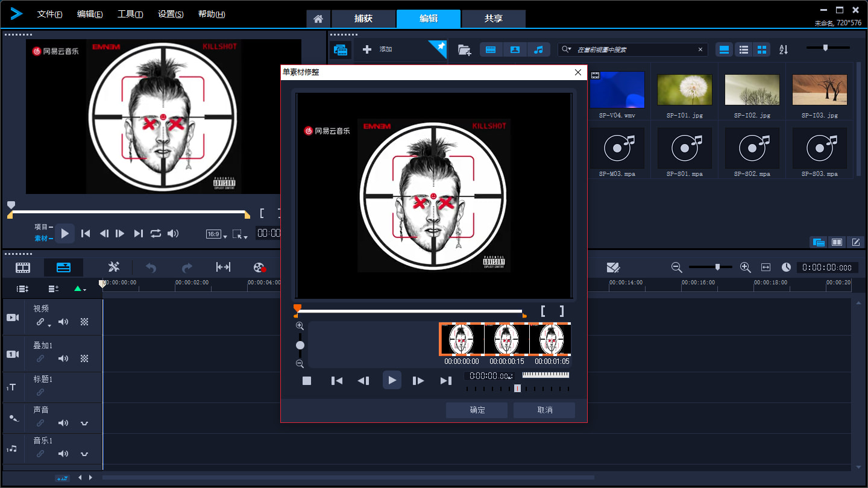Toggle transparency on 叠加1 track
Image resolution: width=868 pixels, height=488 pixels.
[x=84, y=358]
